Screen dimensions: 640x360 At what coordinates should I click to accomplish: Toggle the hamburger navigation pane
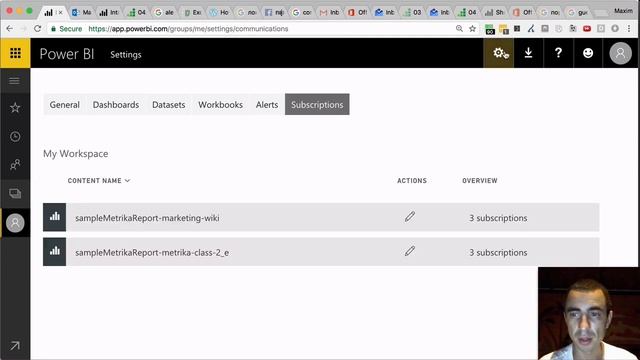(x=15, y=81)
